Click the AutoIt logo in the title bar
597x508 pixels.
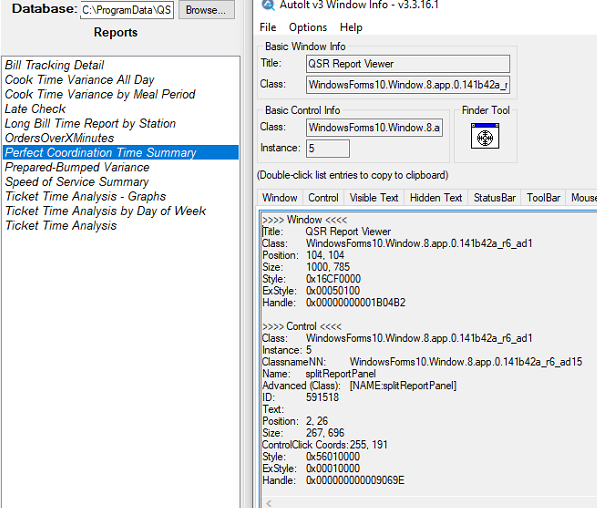tap(268, 5)
